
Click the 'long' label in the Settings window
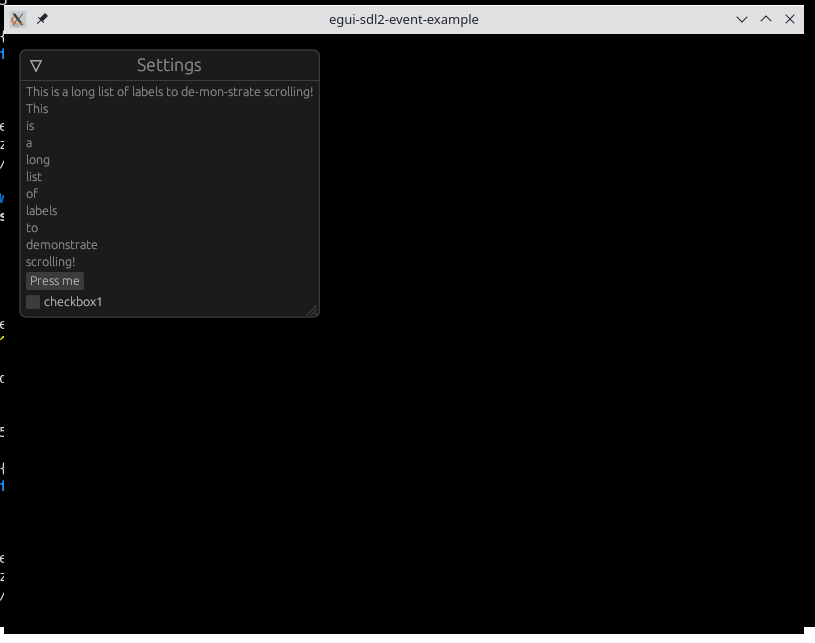point(37,159)
